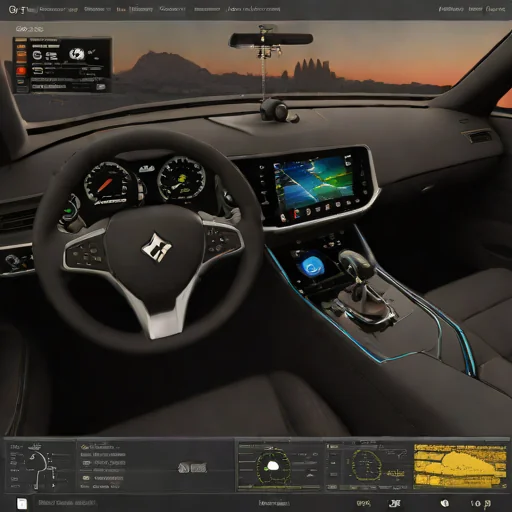The height and width of the screenshot is (512, 512).
Task: Click the globe icon in the overlay panel
Action: pos(77,54)
